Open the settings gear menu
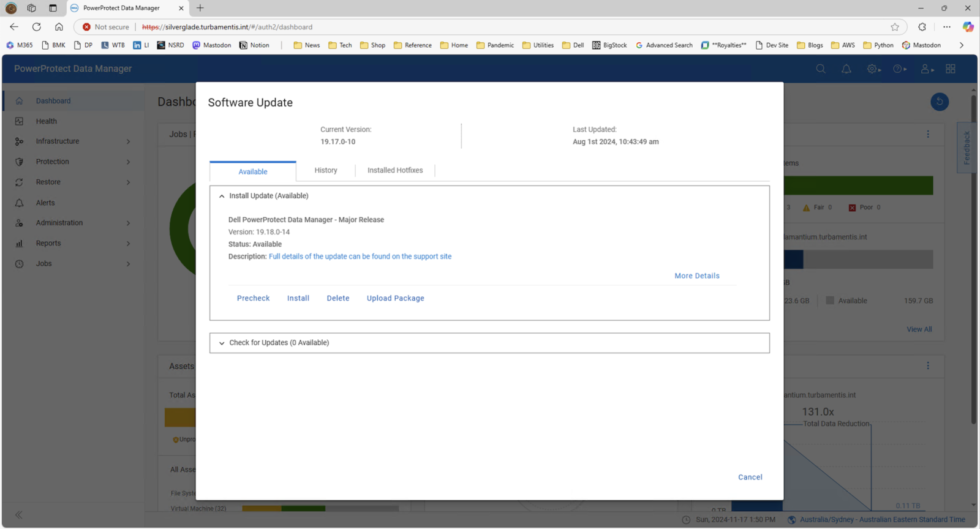Screen dimensions: 980x529 (873, 69)
